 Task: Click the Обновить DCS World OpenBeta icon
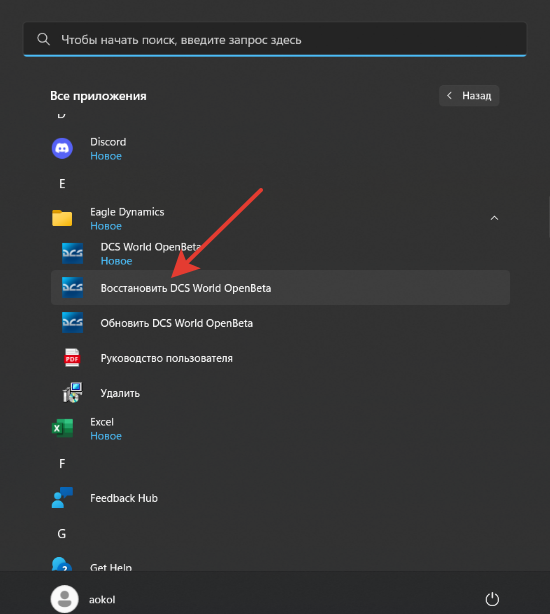coord(72,323)
